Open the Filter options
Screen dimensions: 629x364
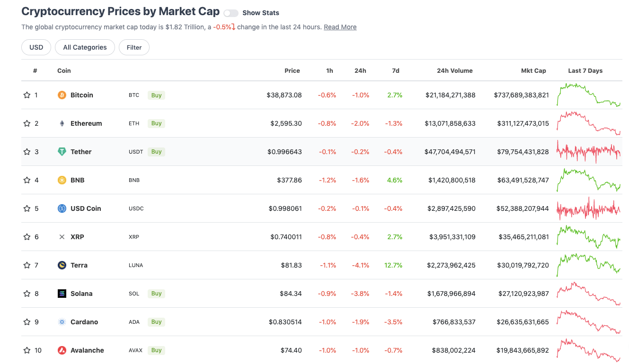tap(134, 47)
